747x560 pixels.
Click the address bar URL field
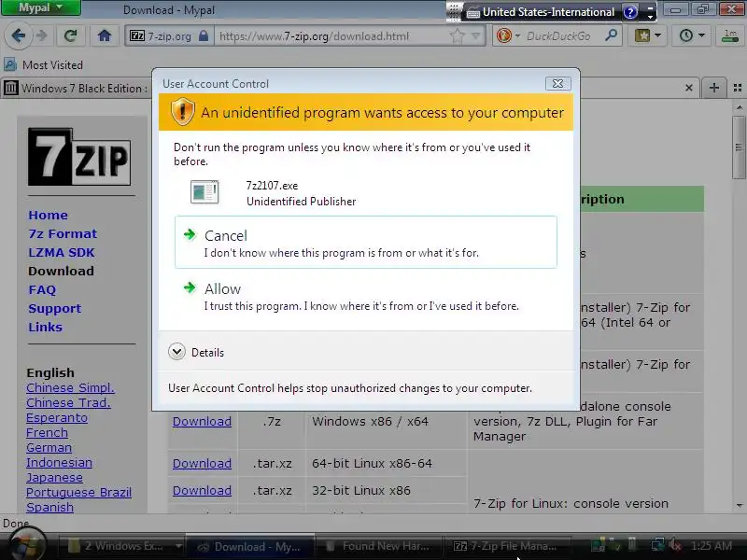coord(333,36)
